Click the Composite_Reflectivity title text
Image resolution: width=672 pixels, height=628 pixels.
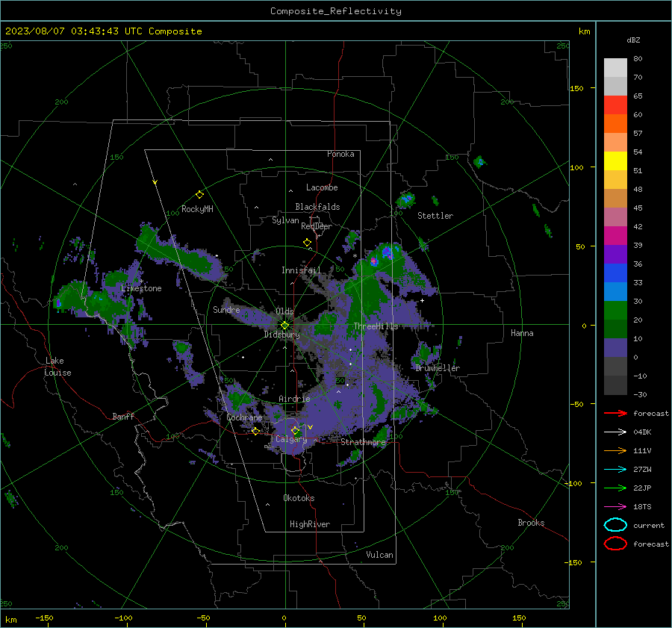tap(336, 11)
